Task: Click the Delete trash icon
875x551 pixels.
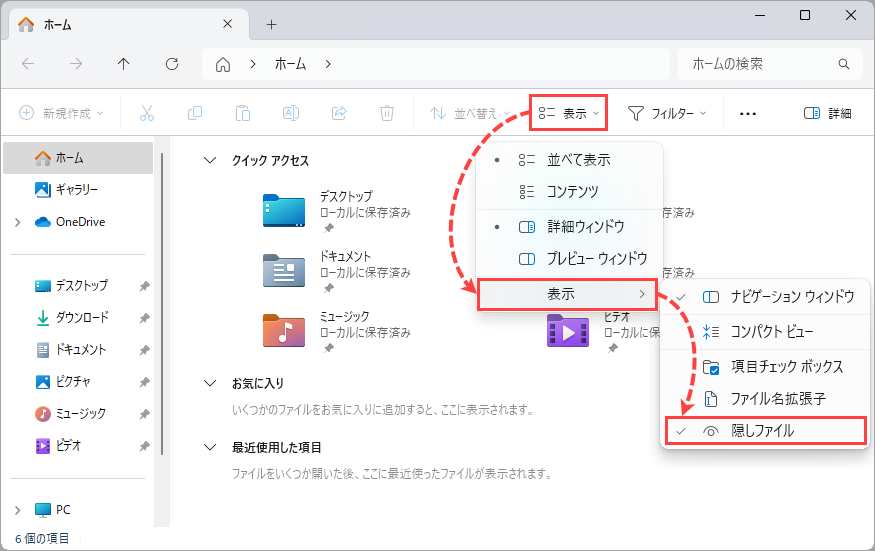Action: [x=387, y=113]
